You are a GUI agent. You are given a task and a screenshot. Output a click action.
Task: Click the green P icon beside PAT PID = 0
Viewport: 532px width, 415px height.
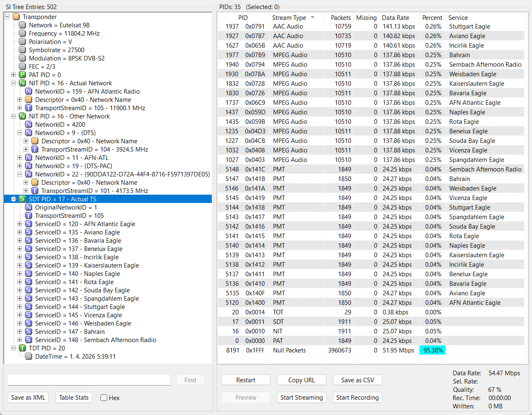22,75
